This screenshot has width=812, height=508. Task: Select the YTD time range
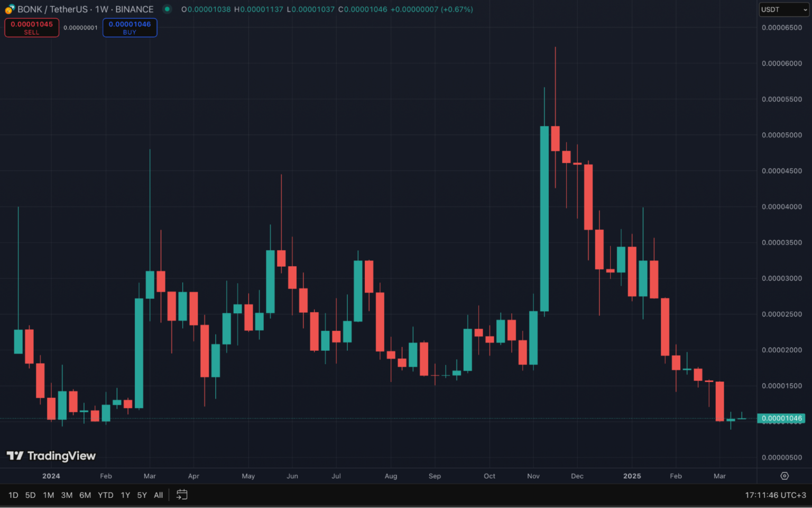click(106, 495)
